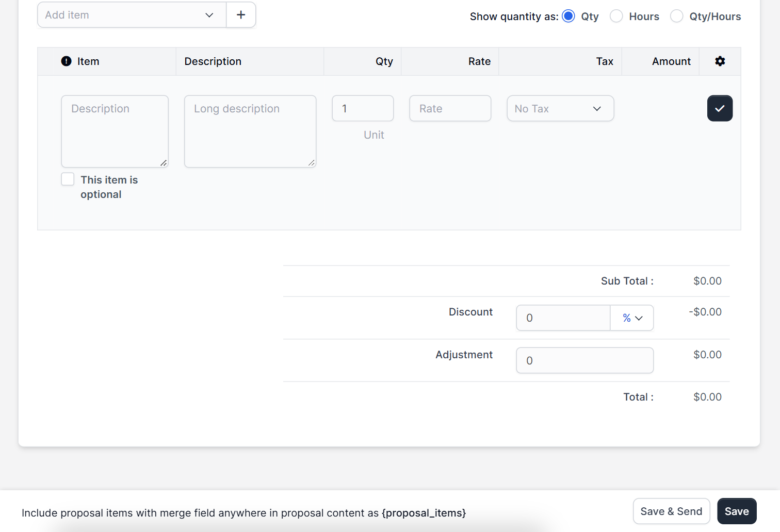Focus the Long description text area
The height and width of the screenshot is (532, 780).
tap(250, 131)
